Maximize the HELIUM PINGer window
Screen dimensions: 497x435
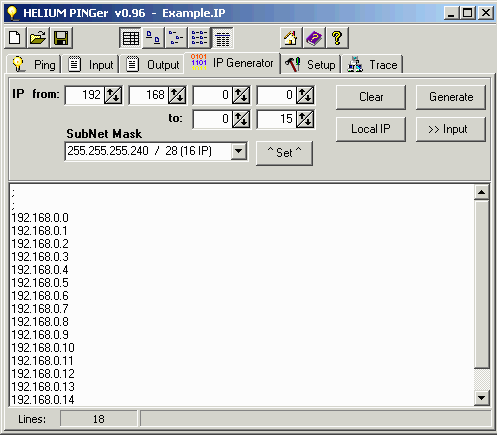click(467, 13)
